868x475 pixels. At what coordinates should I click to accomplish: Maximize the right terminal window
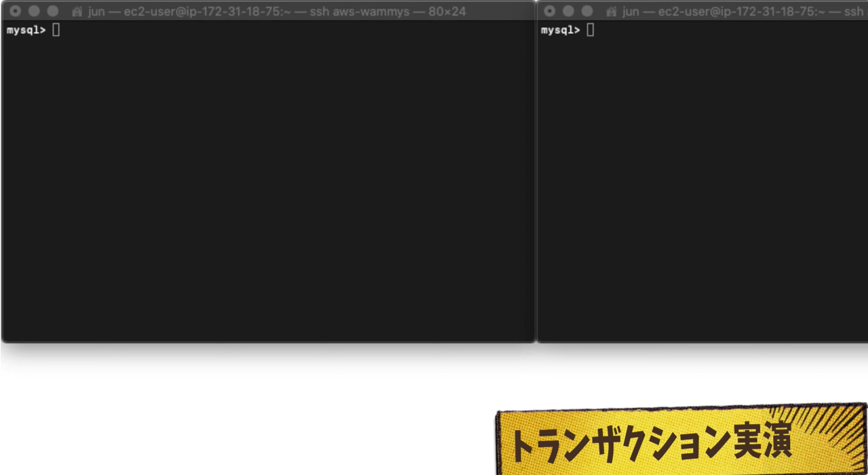(x=587, y=12)
